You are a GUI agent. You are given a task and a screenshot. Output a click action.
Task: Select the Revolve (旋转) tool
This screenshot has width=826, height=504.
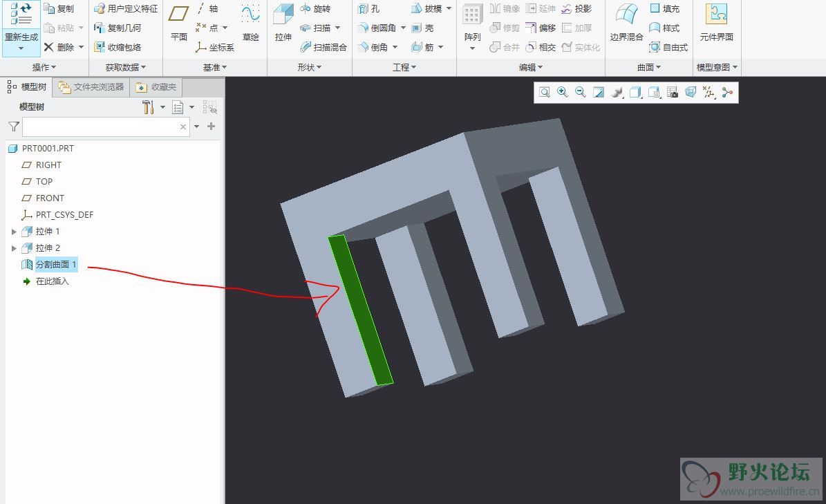(x=315, y=9)
